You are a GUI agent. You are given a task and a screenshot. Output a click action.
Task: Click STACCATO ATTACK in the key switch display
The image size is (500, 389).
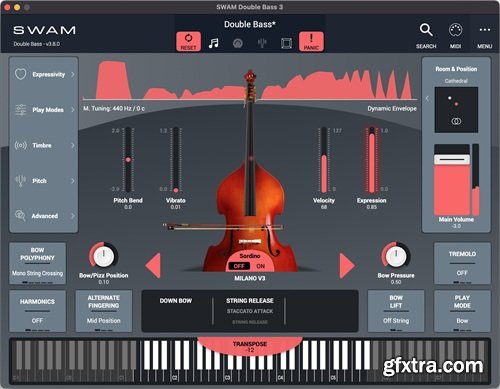coord(250,311)
